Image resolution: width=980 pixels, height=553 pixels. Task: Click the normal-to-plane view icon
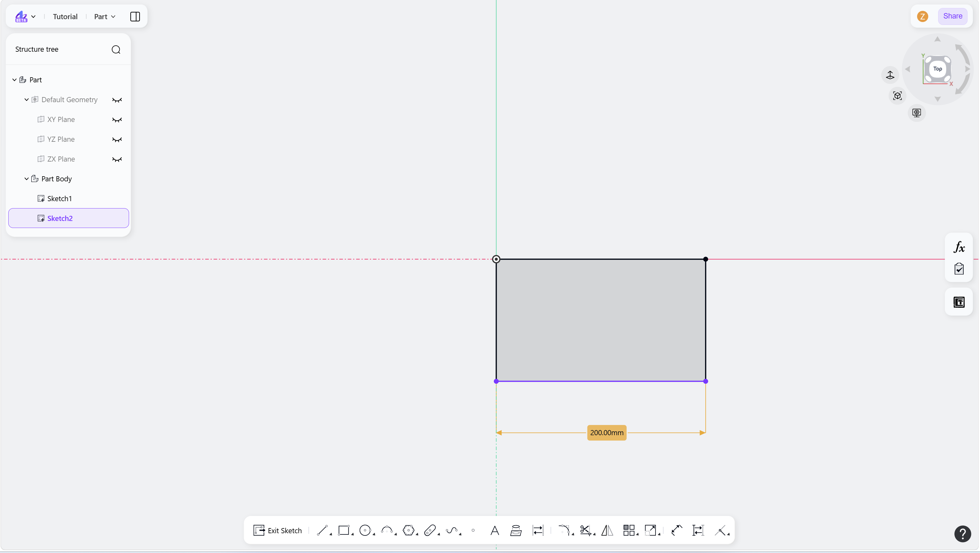[890, 75]
